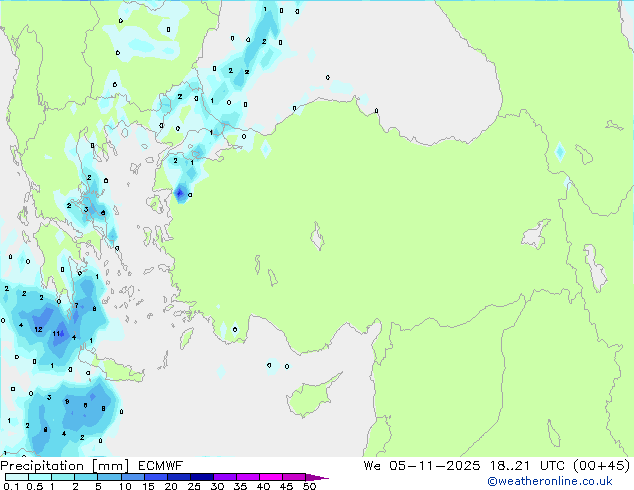The width and height of the screenshot is (634, 490).
Task: Click the legend tick label '0.1'
Action: click(11, 486)
